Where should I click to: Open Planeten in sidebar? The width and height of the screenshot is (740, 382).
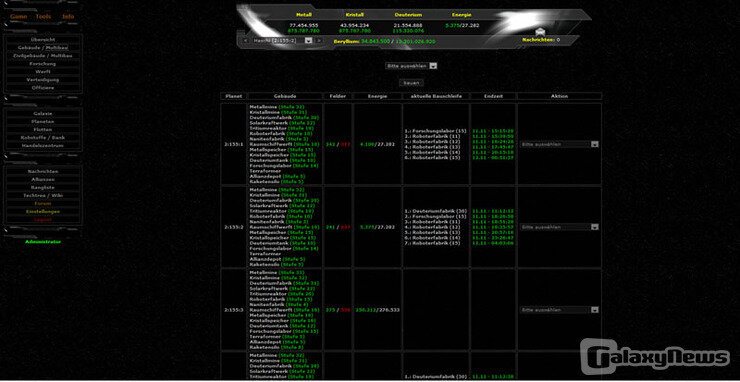pyautogui.click(x=43, y=122)
